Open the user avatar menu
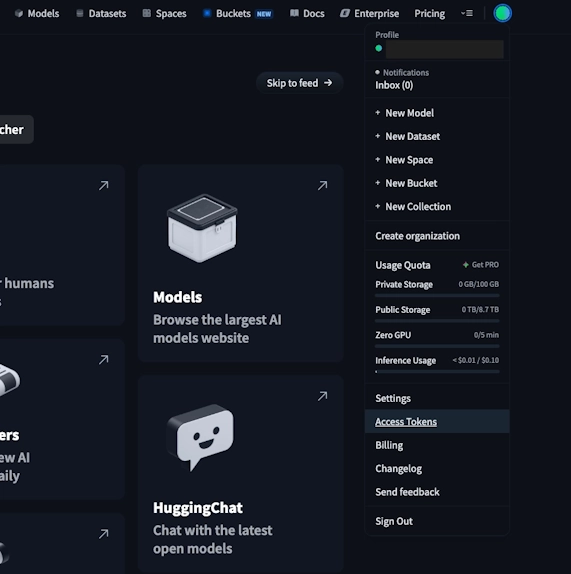The height and width of the screenshot is (574, 571). click(x=502, y=13)
